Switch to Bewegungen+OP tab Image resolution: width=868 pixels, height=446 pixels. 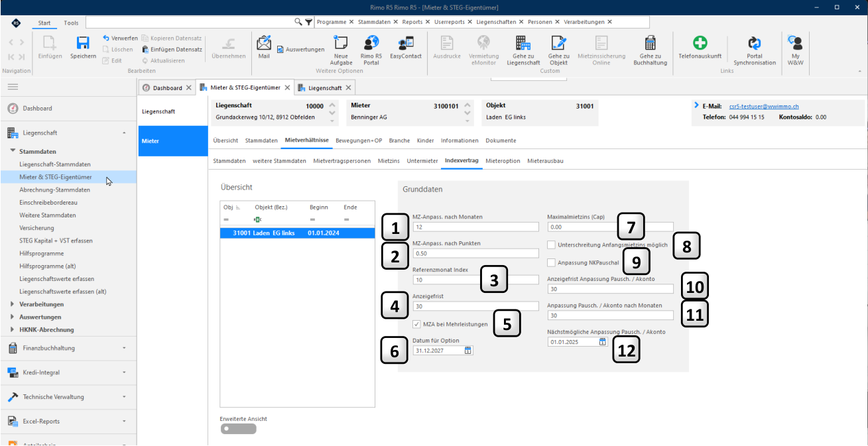click(x=359, y=140)
